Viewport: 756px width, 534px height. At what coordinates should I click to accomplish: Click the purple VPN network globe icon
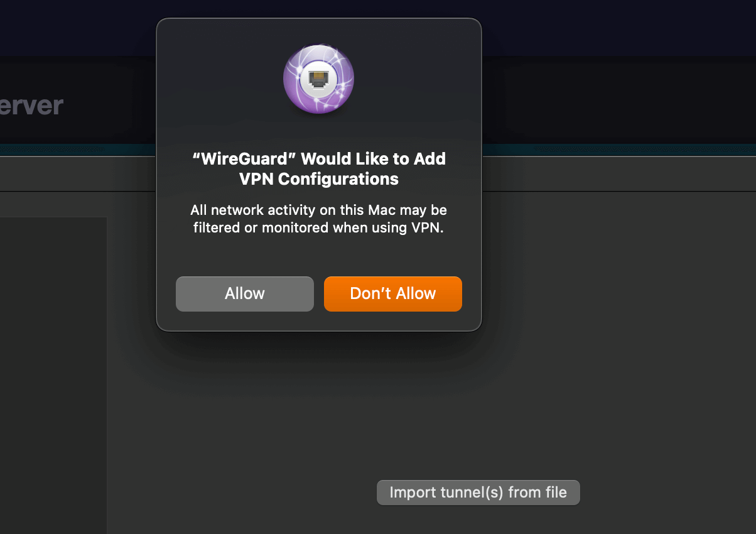(319, 79)
